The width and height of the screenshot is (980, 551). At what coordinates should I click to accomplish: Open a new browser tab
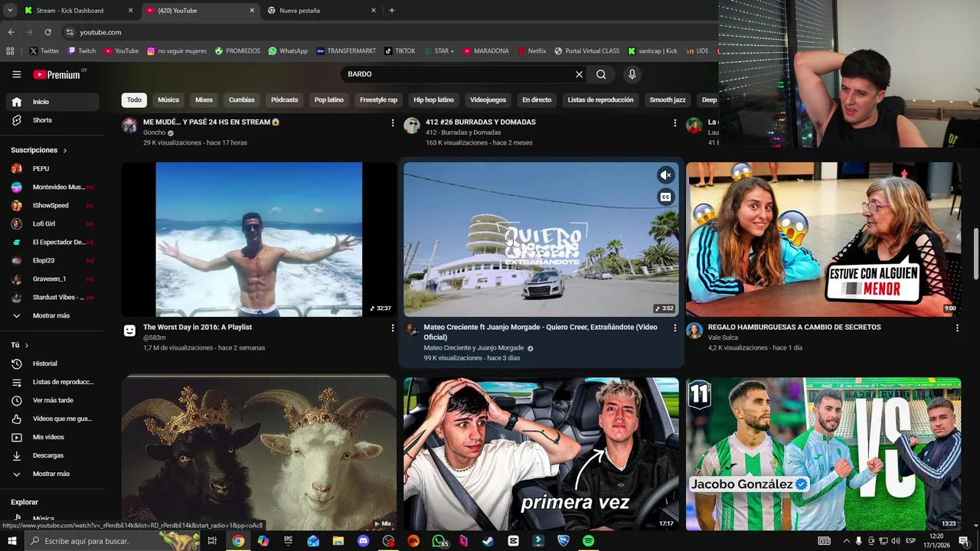tap(392, 11)
